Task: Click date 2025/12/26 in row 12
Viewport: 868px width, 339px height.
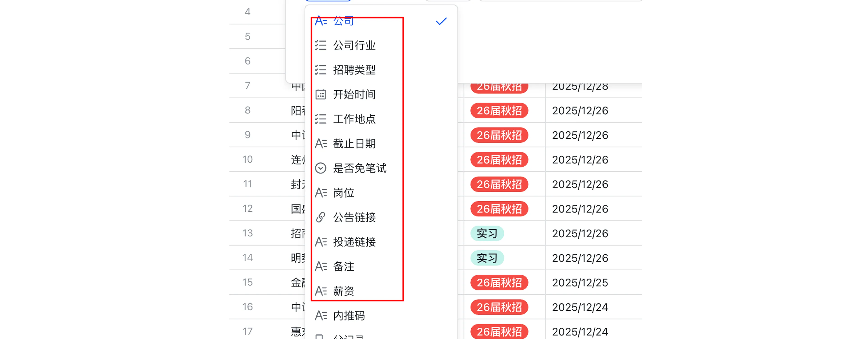Action: point(580,209)
